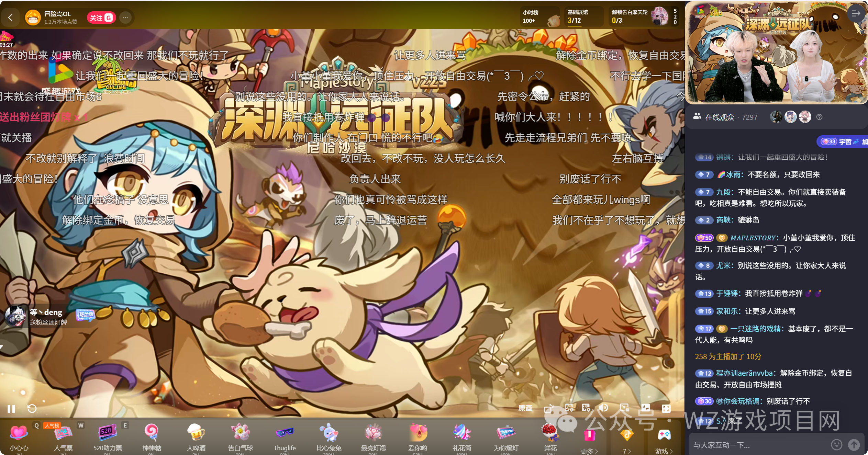This screenshot has height=455, width=868.
Task: Open user 九段 in chat
Action: tap(723, 192)
